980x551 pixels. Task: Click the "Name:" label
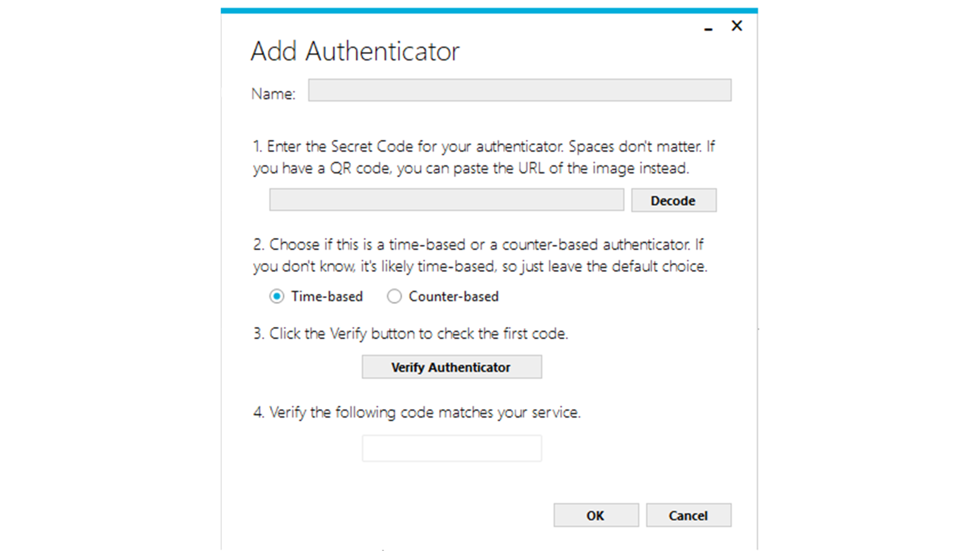[273, 94]
